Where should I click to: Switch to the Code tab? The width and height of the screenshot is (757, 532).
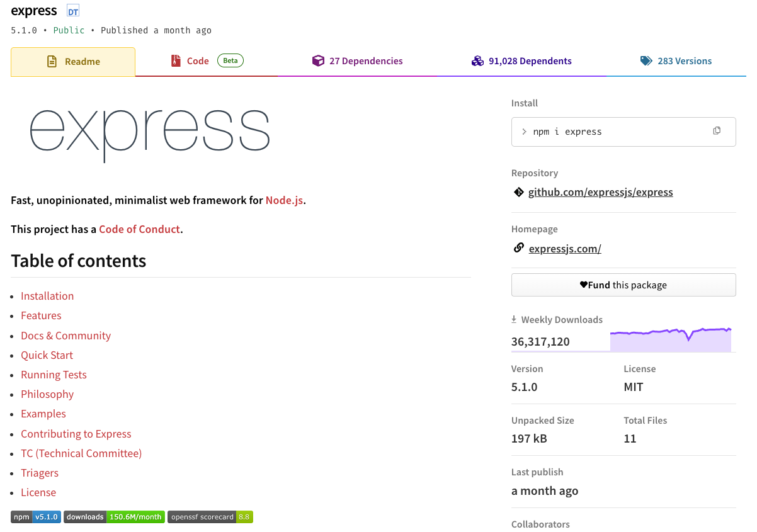[207, 61]
